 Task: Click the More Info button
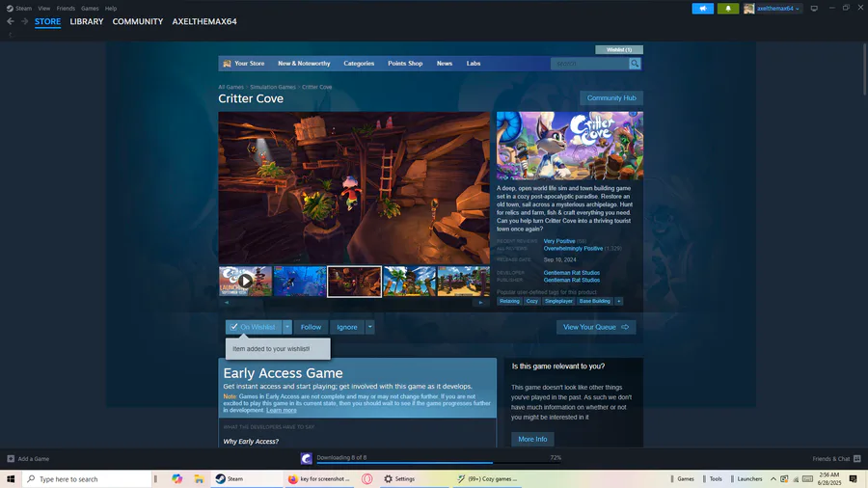pyautogui.click(x=532, y=439)
